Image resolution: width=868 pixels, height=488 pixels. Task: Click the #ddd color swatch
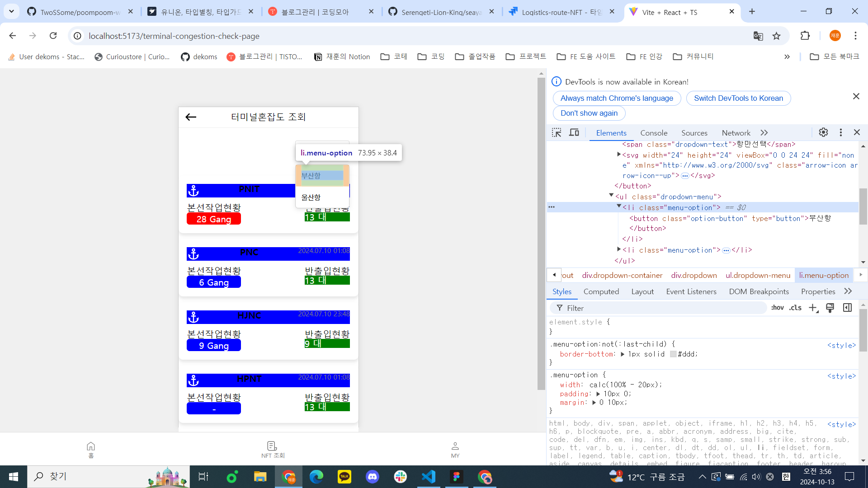(673, 354)
